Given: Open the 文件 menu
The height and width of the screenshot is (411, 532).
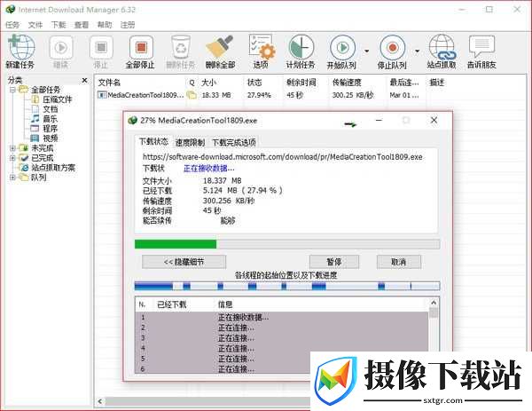Looking at the screenshot, I should [35, 25].
